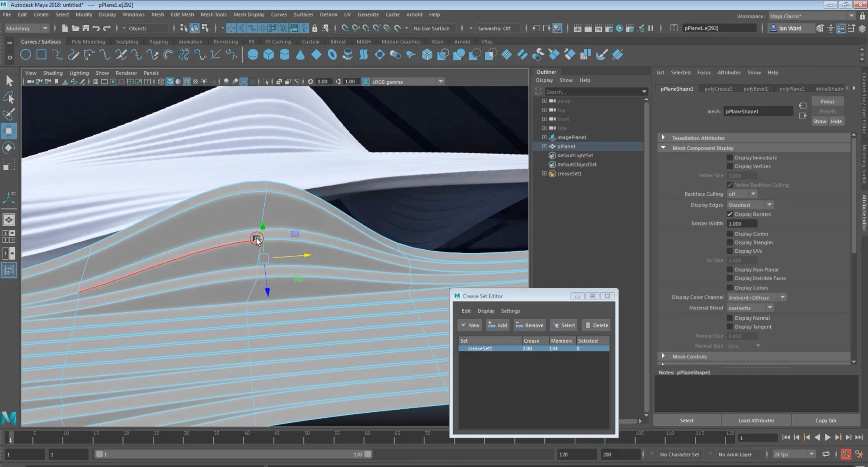Expand the Mesh Controls section
This screenshot has height=467, width=868.
(663, 356)
